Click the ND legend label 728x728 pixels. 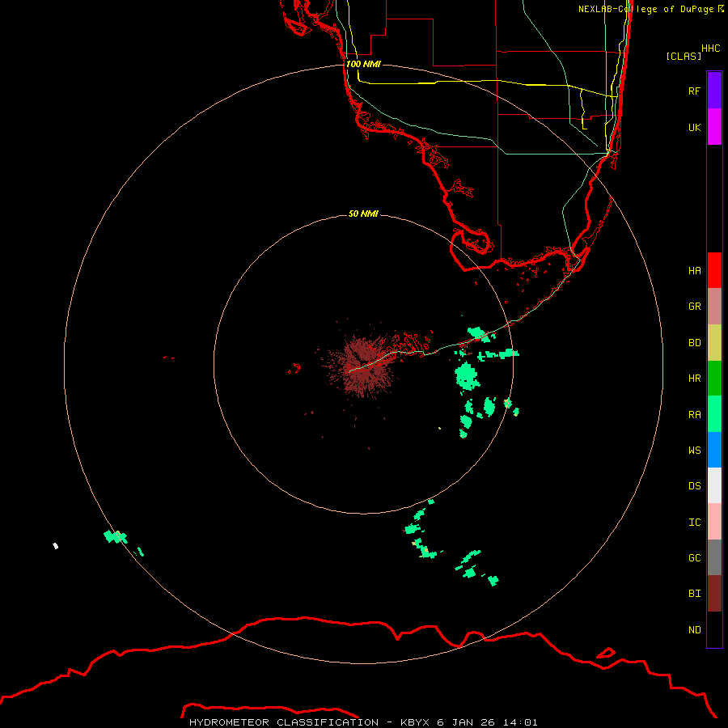pyautogui.click(x=694, y=630)
